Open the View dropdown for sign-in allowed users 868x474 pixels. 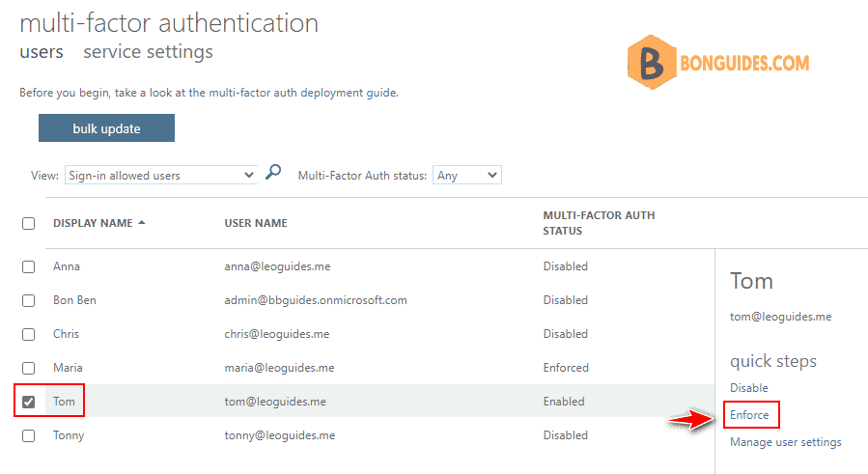160,176
